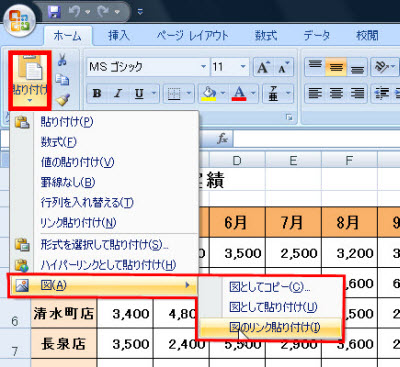Select column E header

[x=293, y=161]
